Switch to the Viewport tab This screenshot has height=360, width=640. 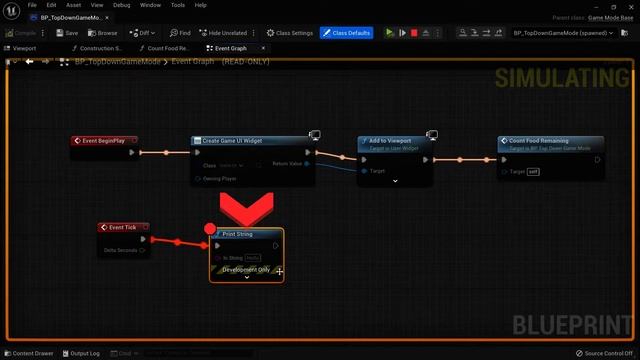[x=20, y=48]
